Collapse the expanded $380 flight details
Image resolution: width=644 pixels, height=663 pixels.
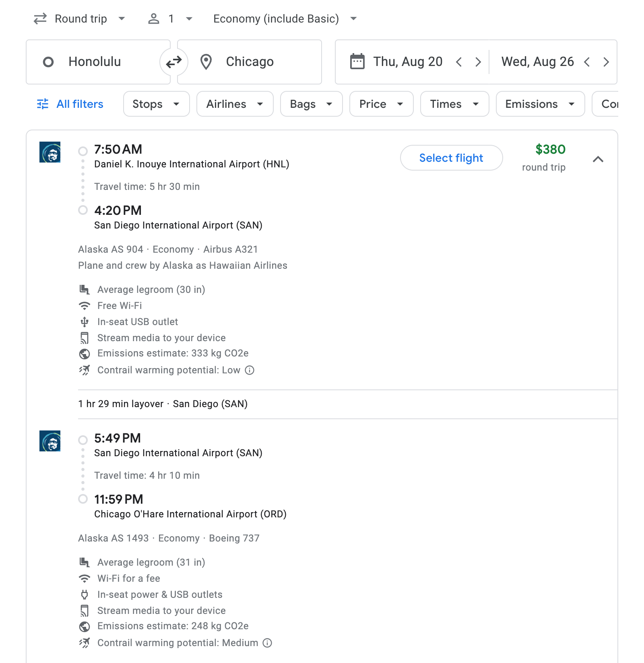click(599, 159)
